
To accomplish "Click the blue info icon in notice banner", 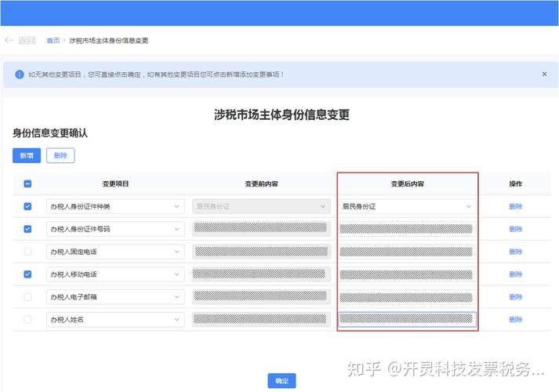I will tap(20, 74).
